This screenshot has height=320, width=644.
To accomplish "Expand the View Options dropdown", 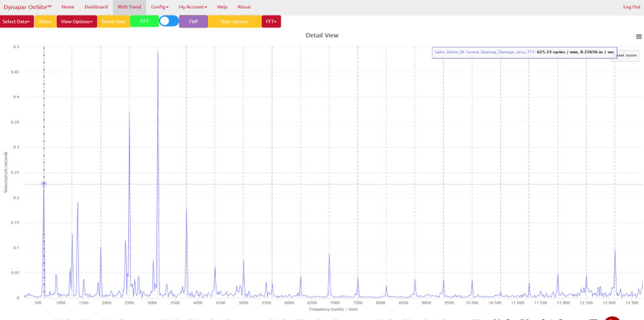I will pyautogui.click(x=76, y=21).
